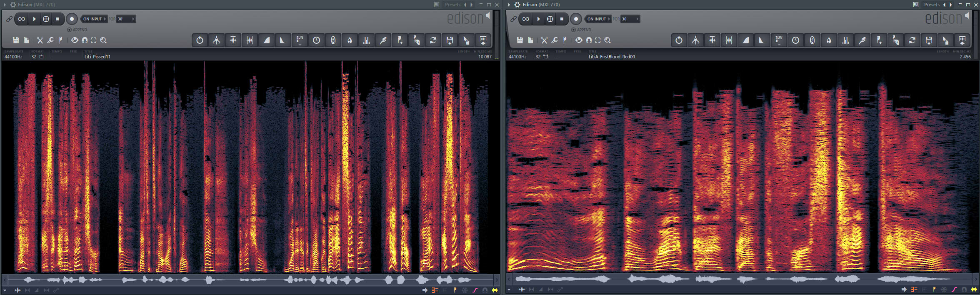This screenshot has width=980, height=295.
Task: Open the Presets menu in left Edison
Action: [x=452, y=5]
